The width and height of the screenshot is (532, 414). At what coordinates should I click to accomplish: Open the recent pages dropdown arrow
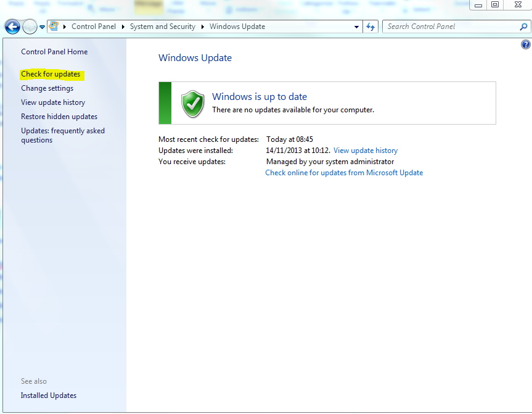point(42,27)
